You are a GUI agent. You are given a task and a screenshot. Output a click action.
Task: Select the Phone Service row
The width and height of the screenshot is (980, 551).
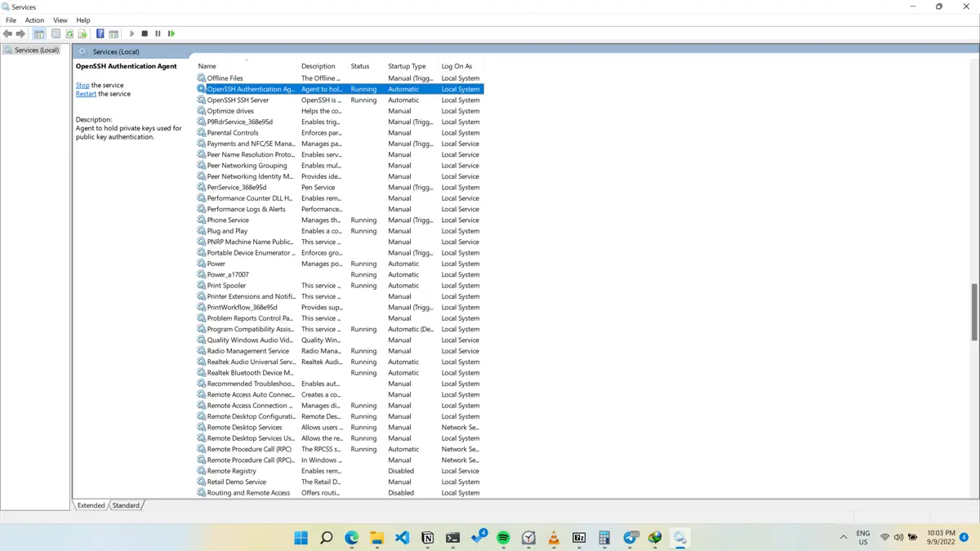(340, 220)
